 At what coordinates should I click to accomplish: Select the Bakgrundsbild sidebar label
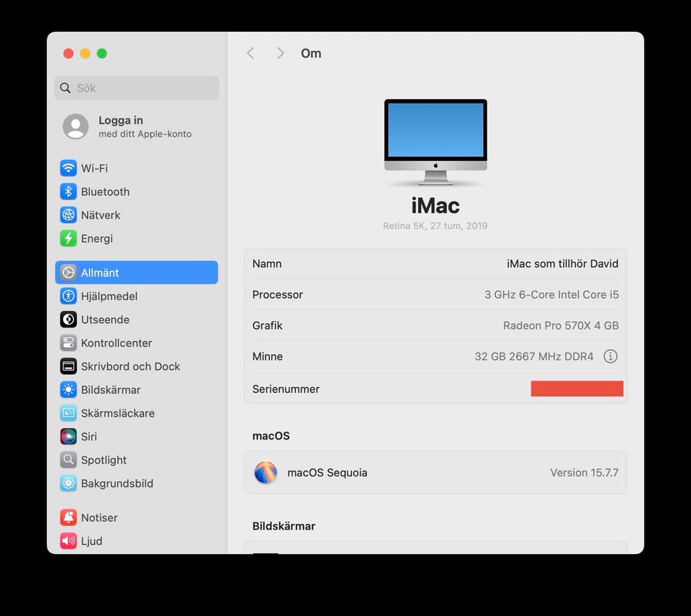click(x=117, y=483)
